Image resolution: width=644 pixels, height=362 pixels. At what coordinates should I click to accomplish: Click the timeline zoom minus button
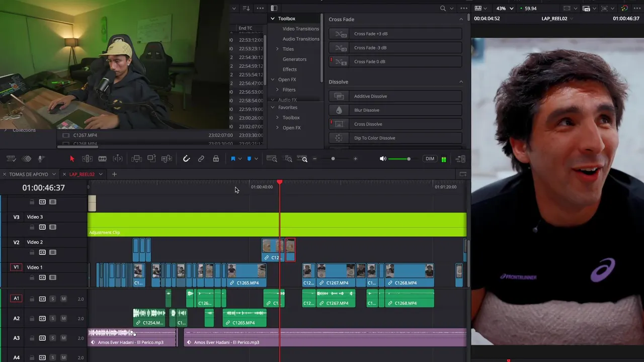coord(315,159)
